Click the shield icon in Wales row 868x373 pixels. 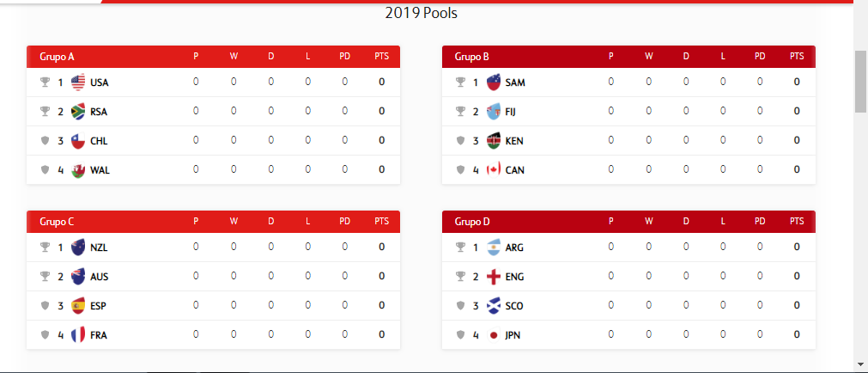pyautogui.click(x=45, y=169)
